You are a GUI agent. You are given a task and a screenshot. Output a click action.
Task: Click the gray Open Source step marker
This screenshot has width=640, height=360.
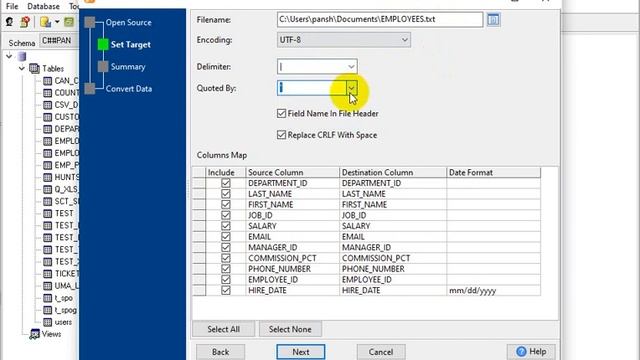(x=90, y=22)
